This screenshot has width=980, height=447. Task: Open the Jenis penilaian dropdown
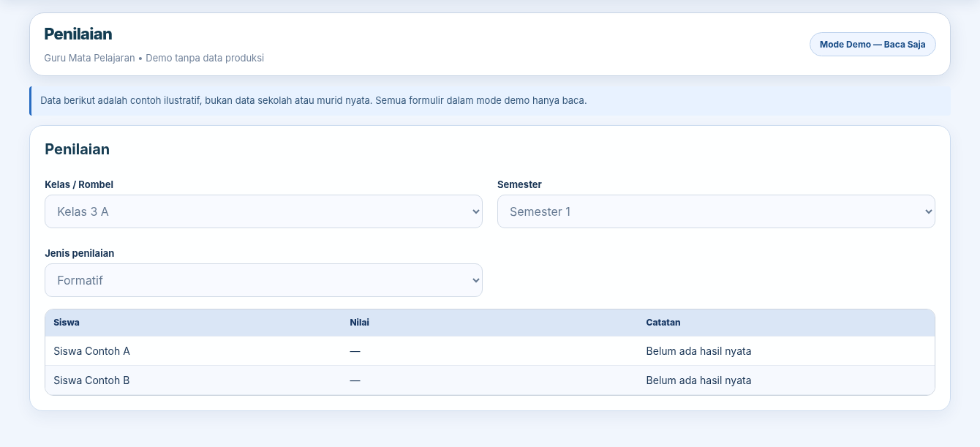point(263,280)
